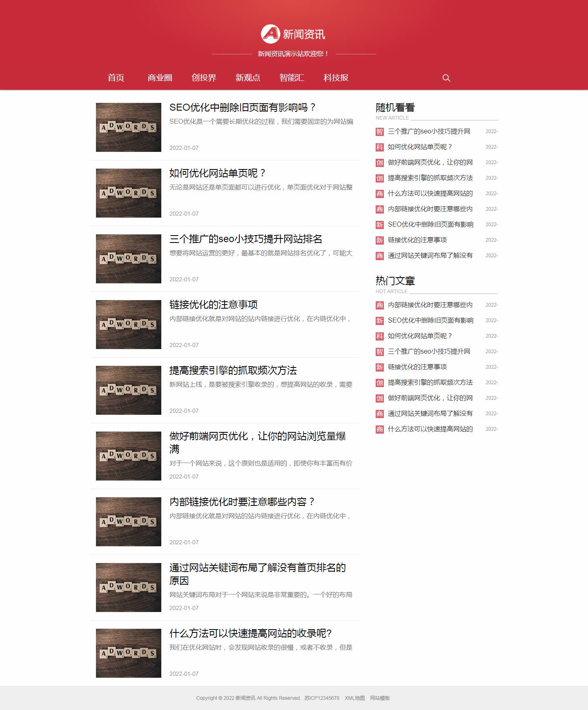Image resolution: width=588 pixels, height=710 pixels.
Task: Click thumbnail of 如何优化网站单页呢 article
Action: (x=129, y=193)
